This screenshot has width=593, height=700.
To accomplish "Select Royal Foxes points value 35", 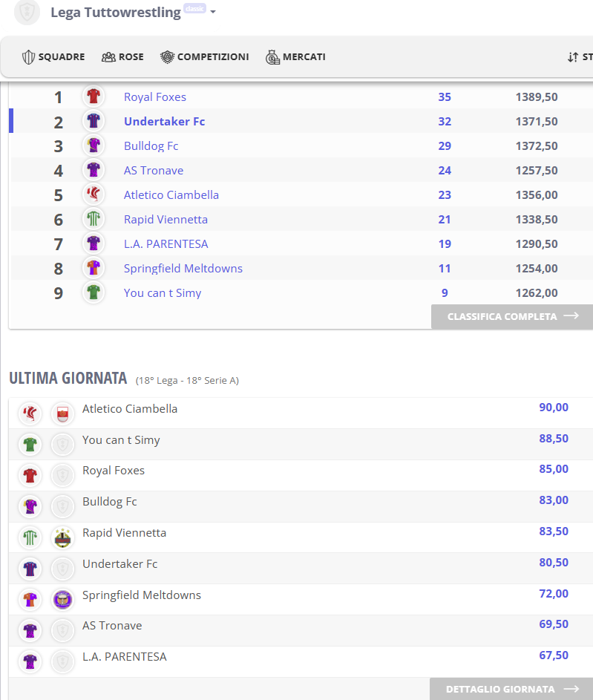I will click(445, 97).
